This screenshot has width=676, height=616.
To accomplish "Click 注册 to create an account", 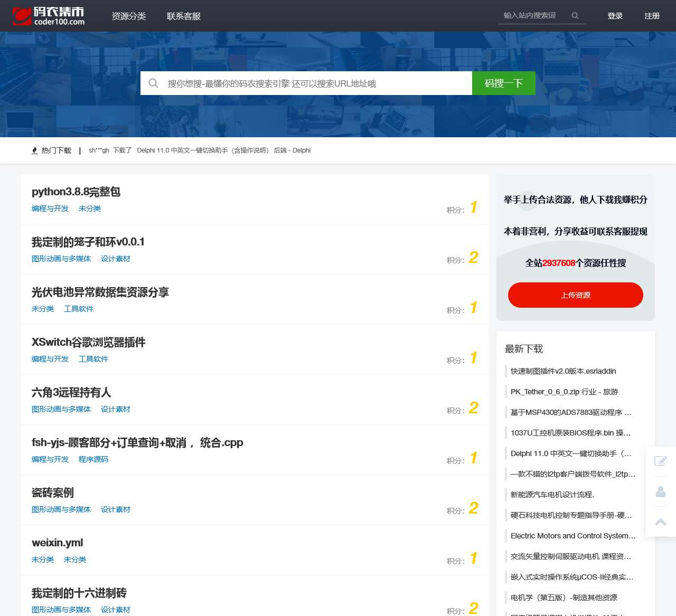I will (x=652, y=16).
